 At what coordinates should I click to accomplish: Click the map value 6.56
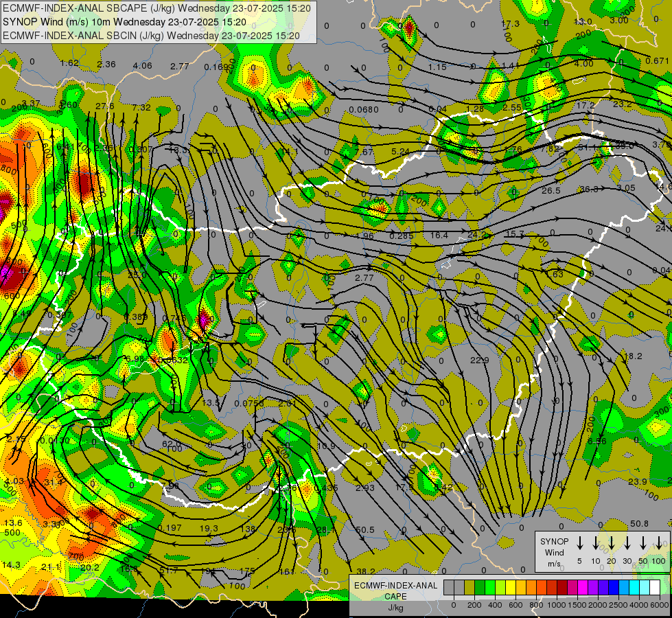pos(597,441)
